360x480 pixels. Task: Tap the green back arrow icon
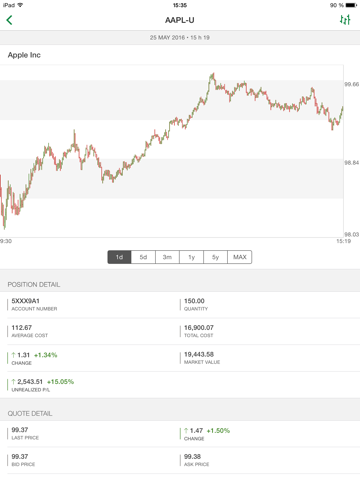coord(9,20)
